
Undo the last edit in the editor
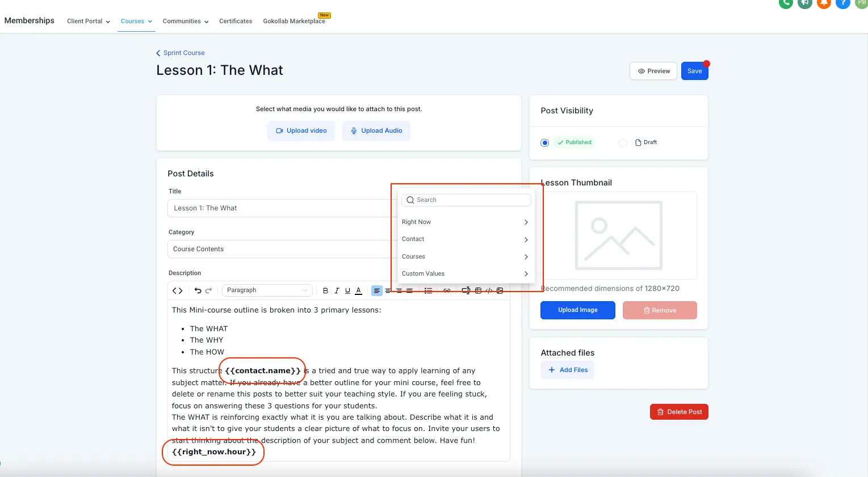click(198, 290)
